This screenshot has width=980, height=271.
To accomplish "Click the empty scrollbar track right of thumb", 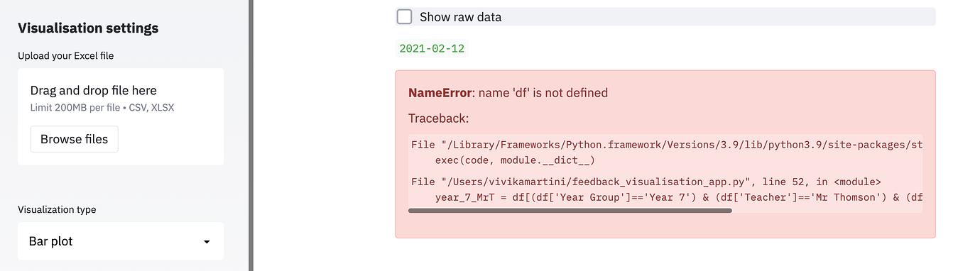I will point(827,211).
